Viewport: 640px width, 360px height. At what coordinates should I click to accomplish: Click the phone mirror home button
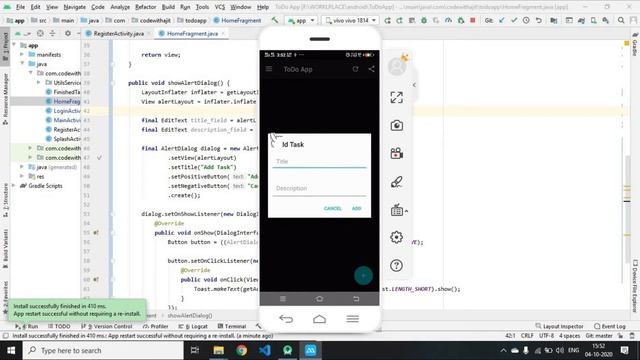point(319,319)
